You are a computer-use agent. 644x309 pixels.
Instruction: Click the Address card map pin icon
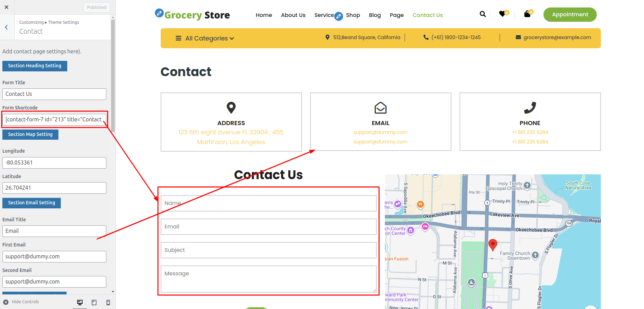click(x=231, y=108)
